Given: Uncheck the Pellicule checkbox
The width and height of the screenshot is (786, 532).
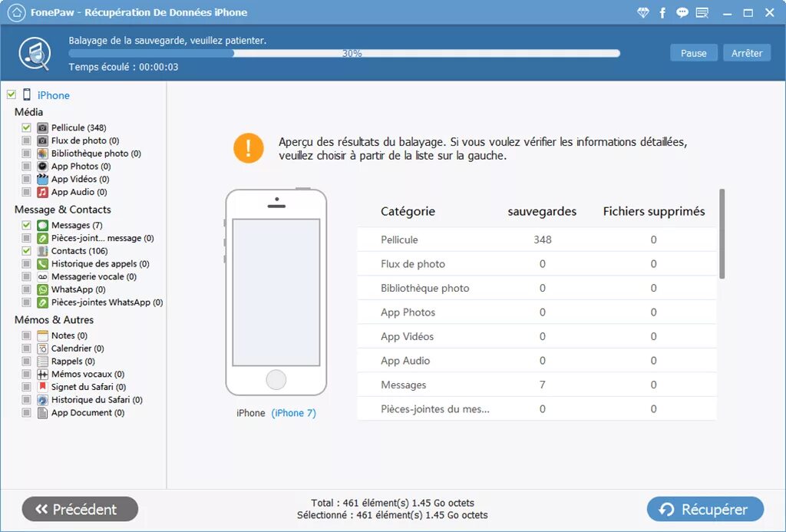Looking at the screenshot, I should (x=27, y=128).
